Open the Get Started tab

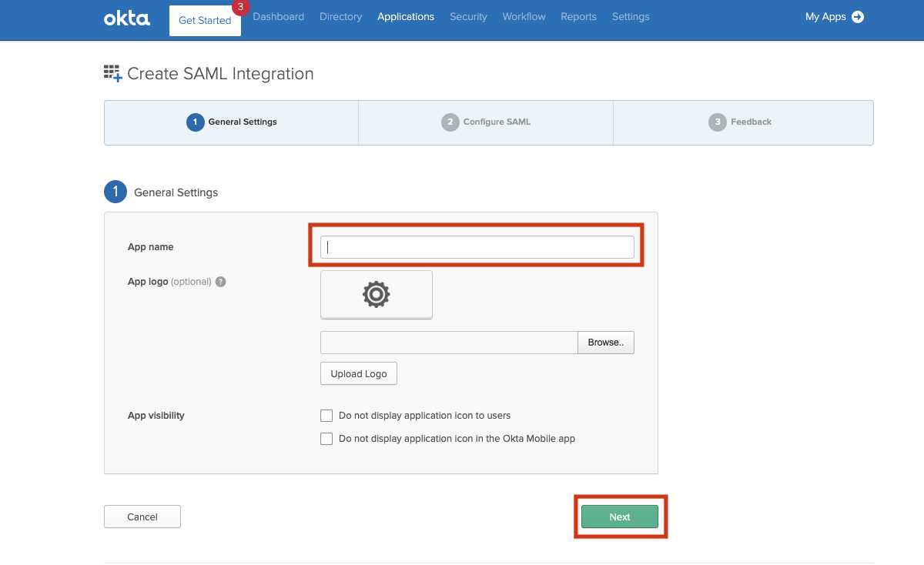click(x=205, y=21)
